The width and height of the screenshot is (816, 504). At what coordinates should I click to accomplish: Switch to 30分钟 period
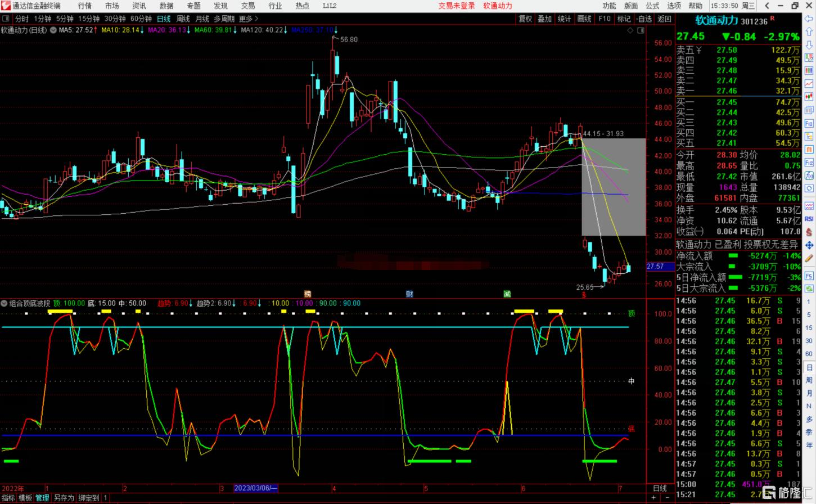point(115,19)
